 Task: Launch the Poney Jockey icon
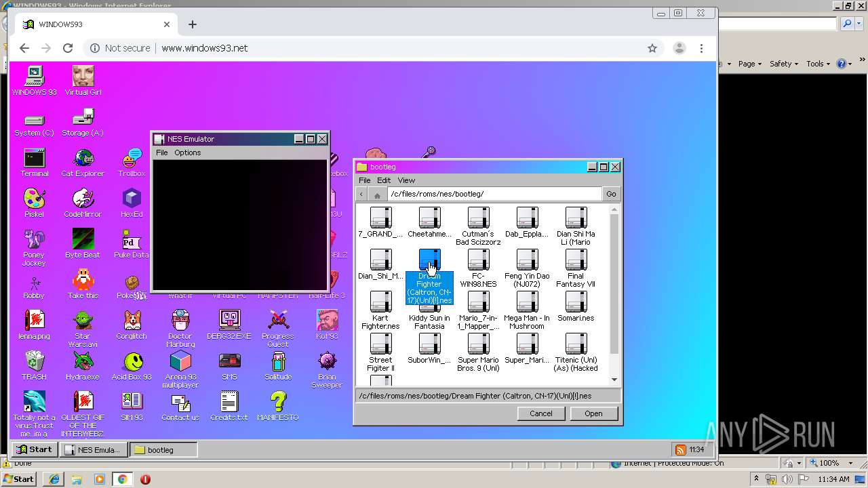pos(34,247)
